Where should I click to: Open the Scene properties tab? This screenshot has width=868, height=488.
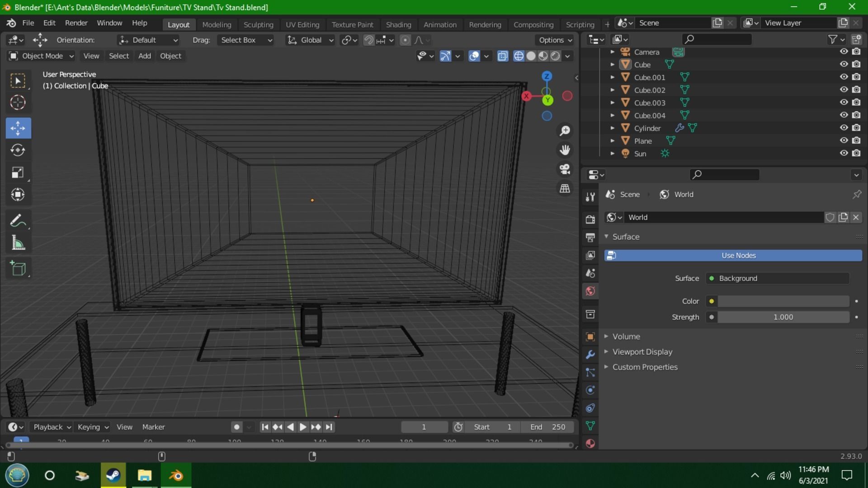pyautogui.click(x=590, y=273)
